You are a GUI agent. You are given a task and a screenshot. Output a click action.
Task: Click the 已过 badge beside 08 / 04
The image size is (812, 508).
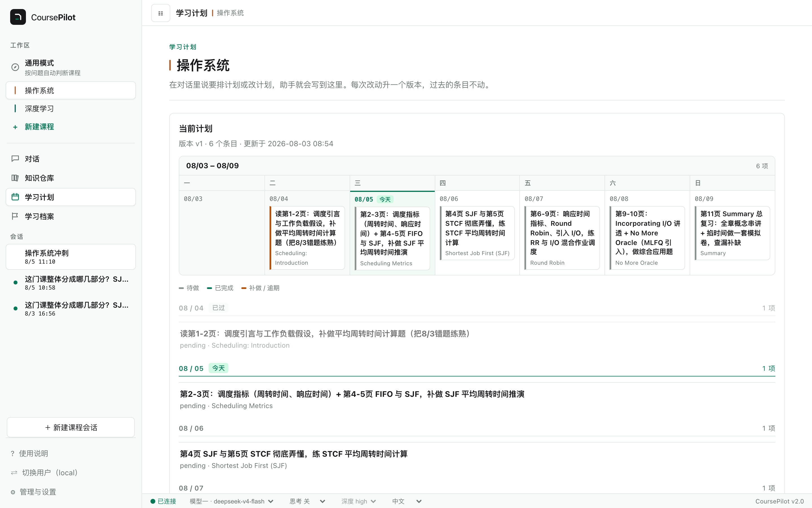[x=219, y=308]
